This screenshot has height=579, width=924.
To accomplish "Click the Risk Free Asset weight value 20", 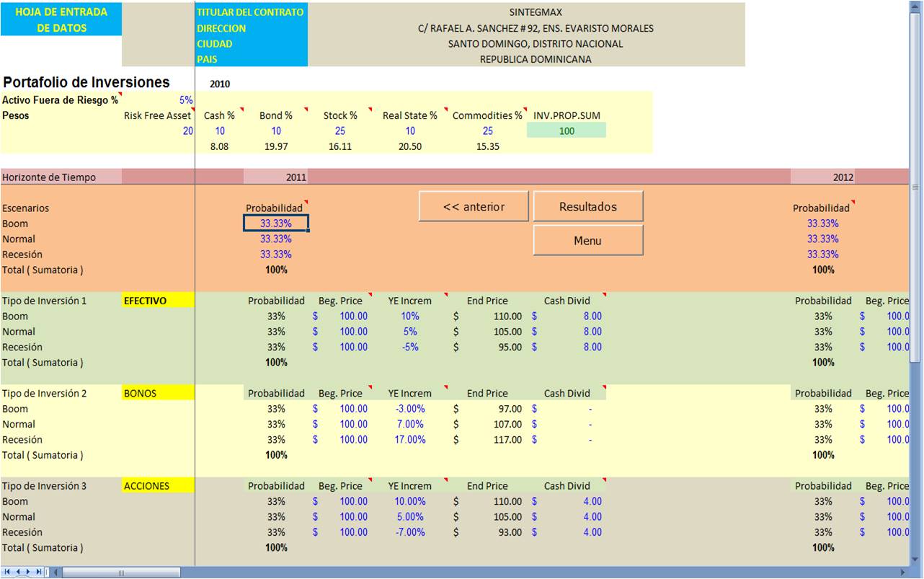I will (x=188, y=131).
